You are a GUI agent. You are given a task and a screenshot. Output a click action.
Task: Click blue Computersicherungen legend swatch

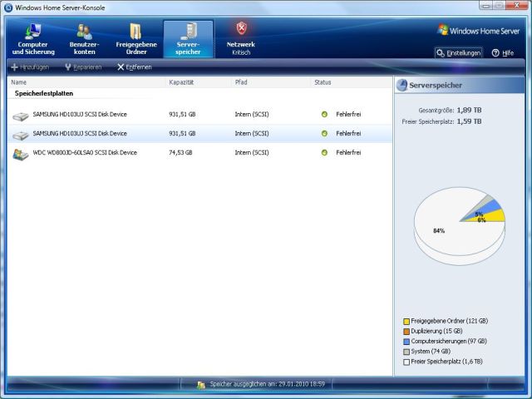(x=406, y=342)
